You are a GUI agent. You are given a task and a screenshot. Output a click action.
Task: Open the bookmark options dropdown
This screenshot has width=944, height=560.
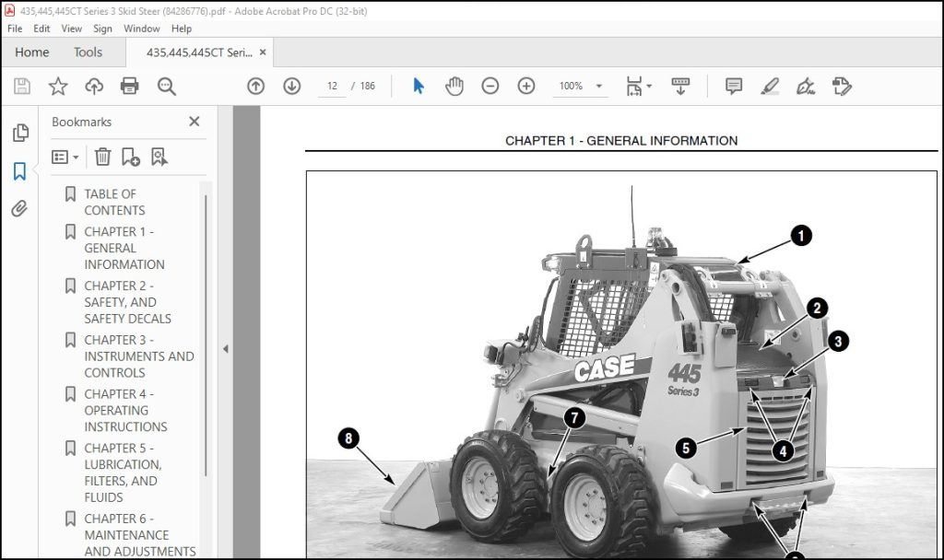click(65, 157)
